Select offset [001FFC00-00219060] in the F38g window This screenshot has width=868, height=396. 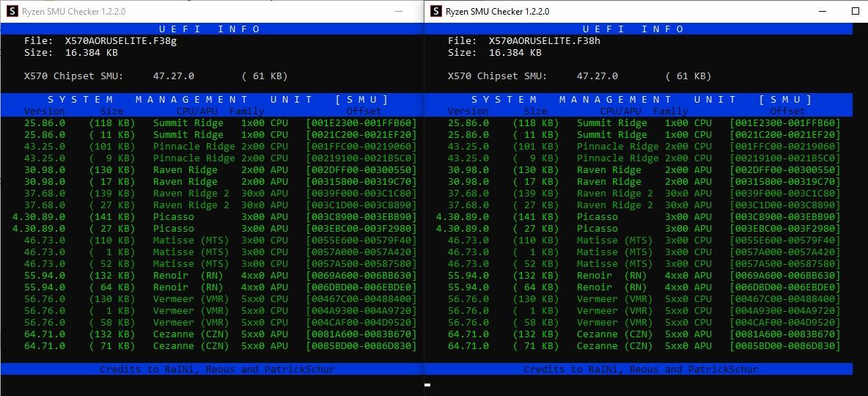[361, 146]
